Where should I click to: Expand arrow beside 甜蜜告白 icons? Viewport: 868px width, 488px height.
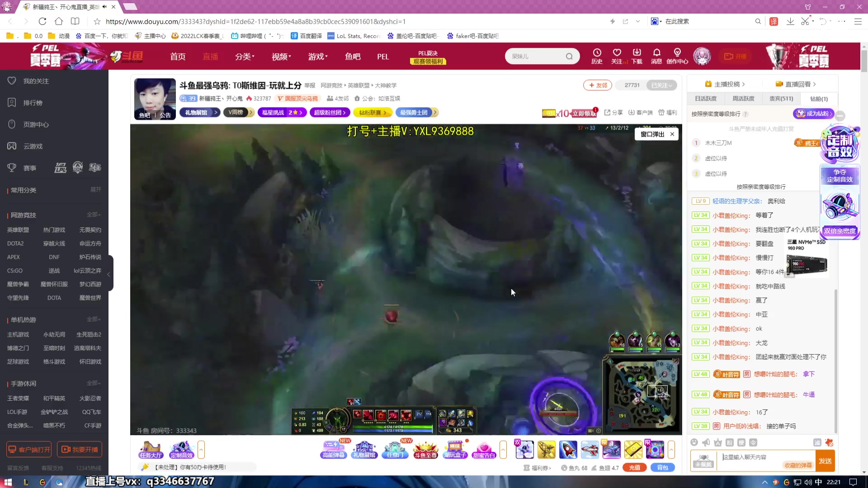pyautogui.click(x=503, y=450)
